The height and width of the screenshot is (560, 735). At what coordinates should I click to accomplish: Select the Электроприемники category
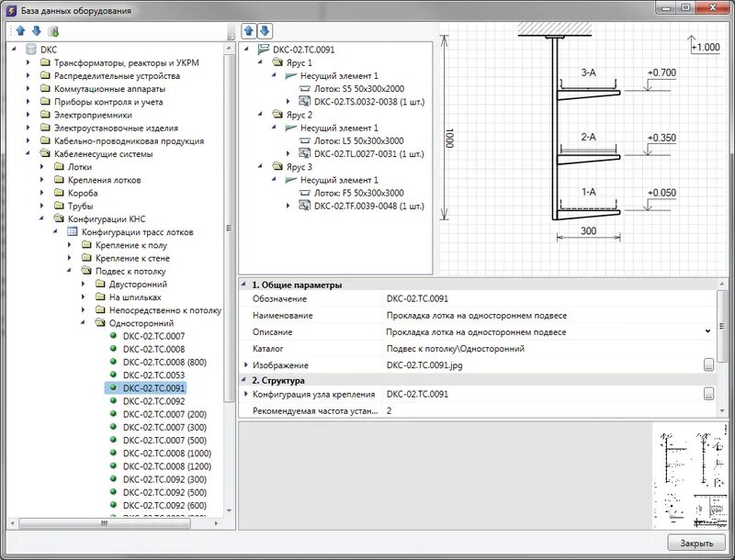tap(93, 115)
